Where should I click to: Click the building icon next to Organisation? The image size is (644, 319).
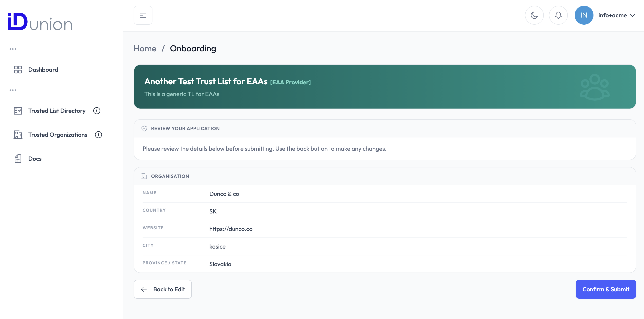[144, 176]
